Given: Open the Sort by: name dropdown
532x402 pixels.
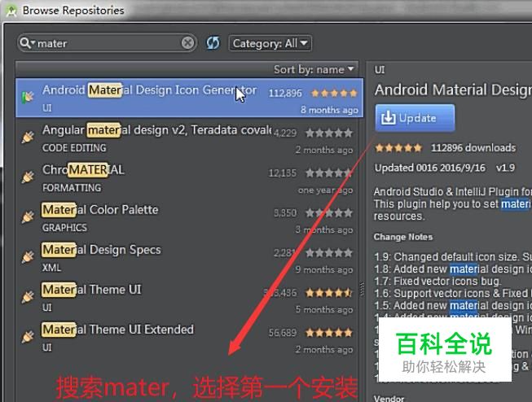Looking at the screenshot, I should [x=314, y=69].
